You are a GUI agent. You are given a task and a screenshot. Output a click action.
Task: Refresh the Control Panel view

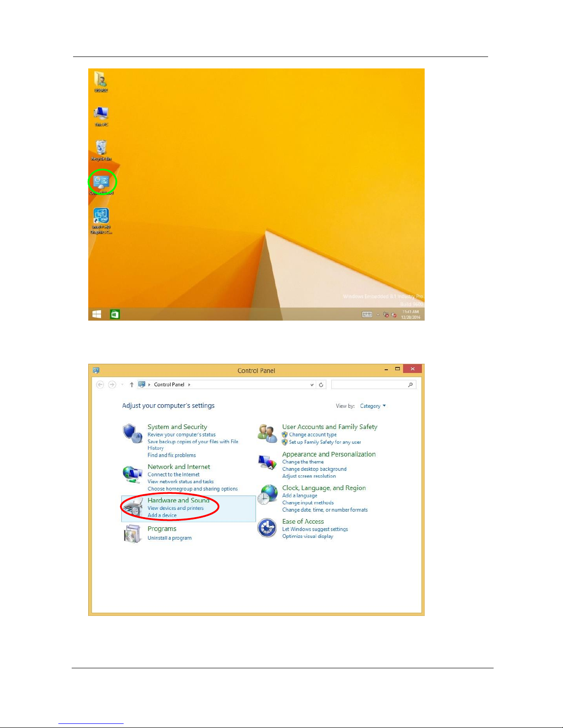pos(321,385)
